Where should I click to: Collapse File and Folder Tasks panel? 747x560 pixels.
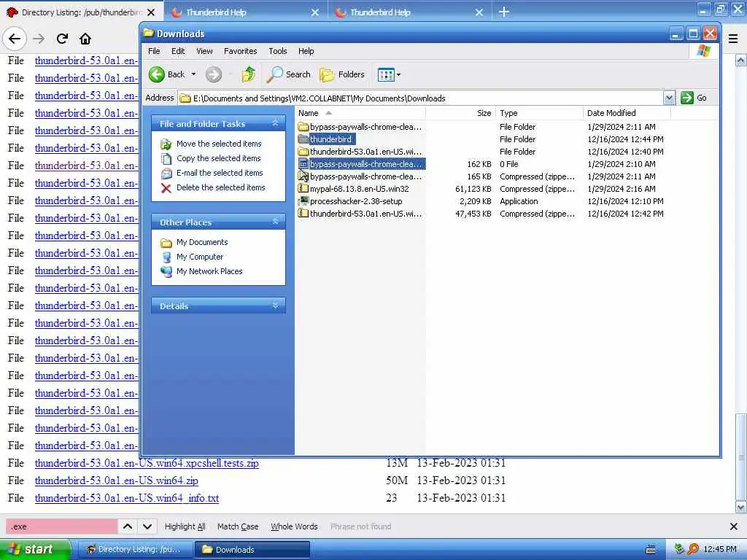pos(275,123)
